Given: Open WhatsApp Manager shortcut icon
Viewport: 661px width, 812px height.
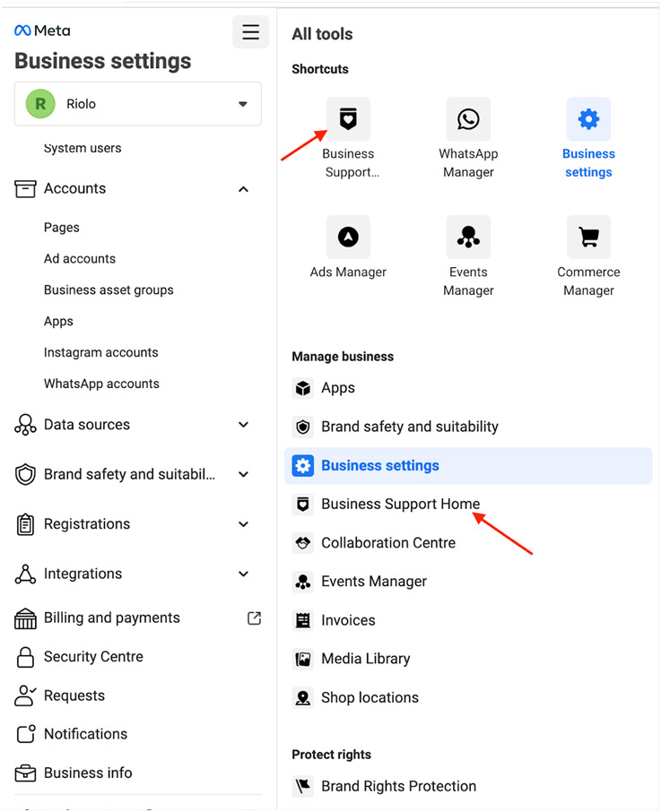Looking at the screenshot, I should pyautogui.click(x=468, y=119).
